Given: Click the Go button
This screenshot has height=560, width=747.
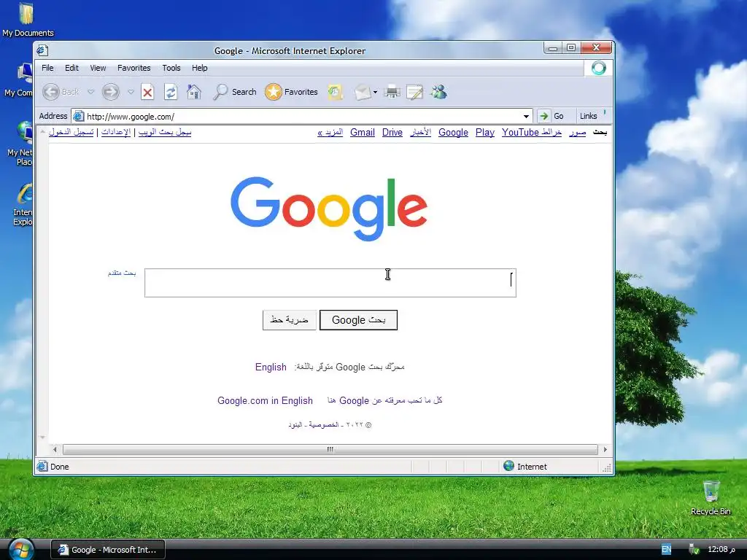Looking at the screenshot, I should [x=552, y=116].
